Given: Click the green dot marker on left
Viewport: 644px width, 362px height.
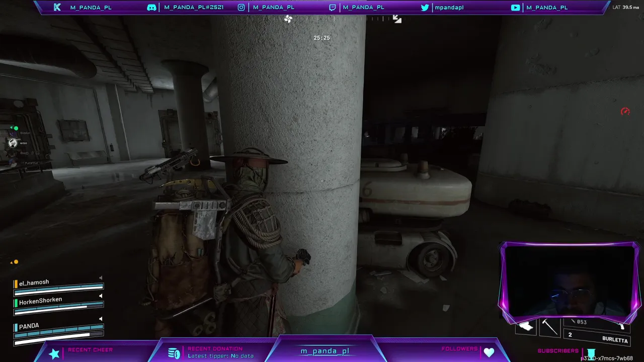Looking at the screenshot, I should click(x=16, y=129).
